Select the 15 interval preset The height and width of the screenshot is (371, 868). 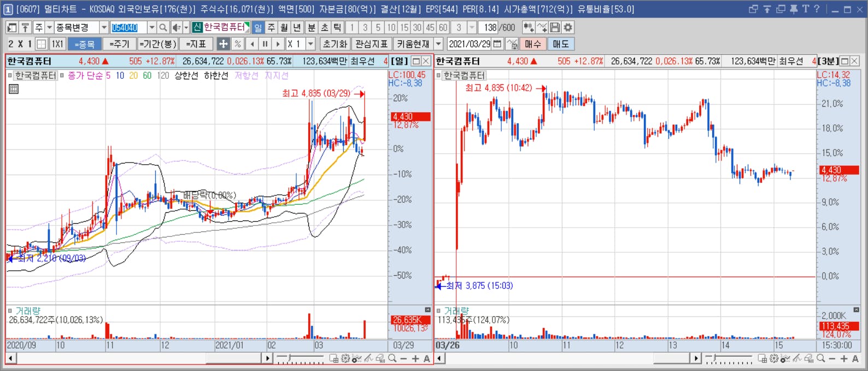tap(404, 27)
